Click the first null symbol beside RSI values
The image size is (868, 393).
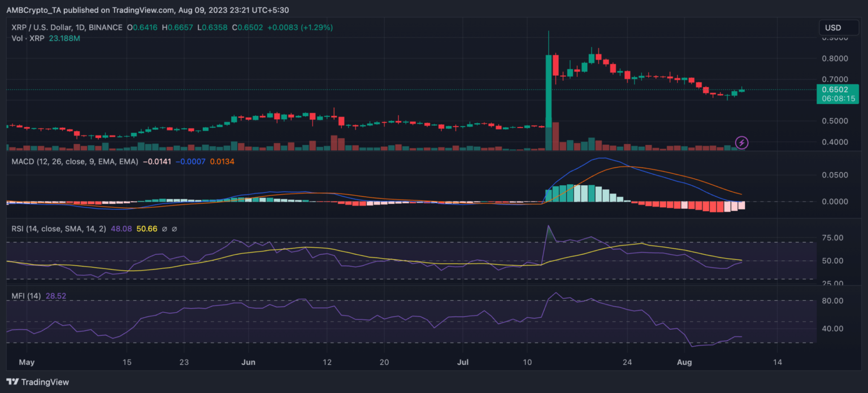coord(164,229)
